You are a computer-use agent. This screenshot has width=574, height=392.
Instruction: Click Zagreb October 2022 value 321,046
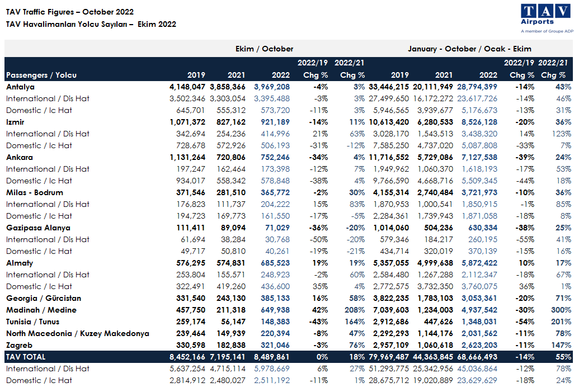[275, 345]
